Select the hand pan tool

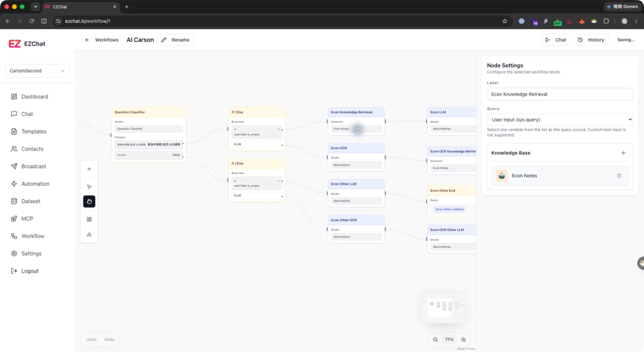coord(89,202)
